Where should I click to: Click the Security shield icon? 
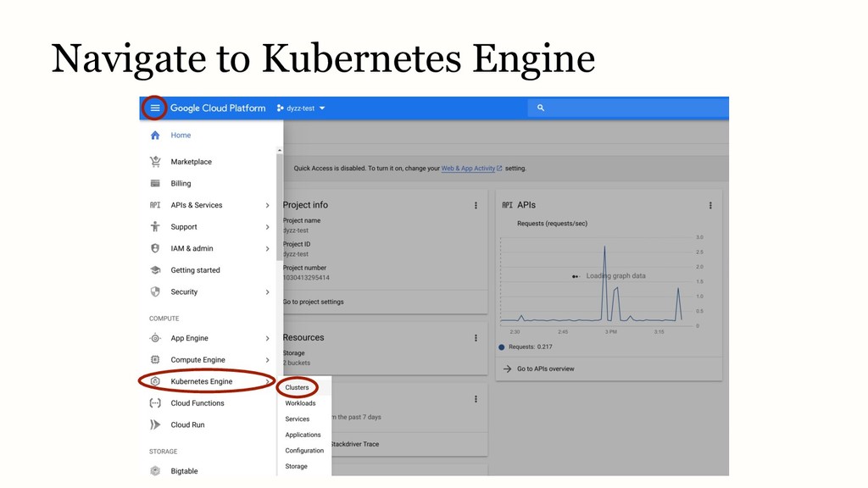tap(155, 291)
